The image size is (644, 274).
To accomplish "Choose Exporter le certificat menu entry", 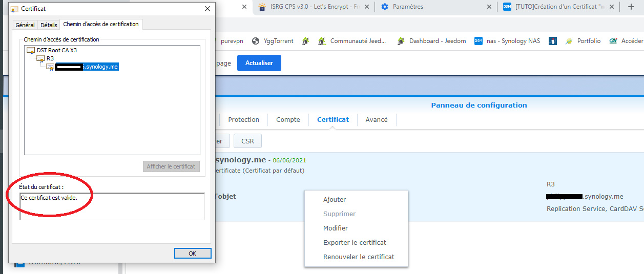I will 355,242.
